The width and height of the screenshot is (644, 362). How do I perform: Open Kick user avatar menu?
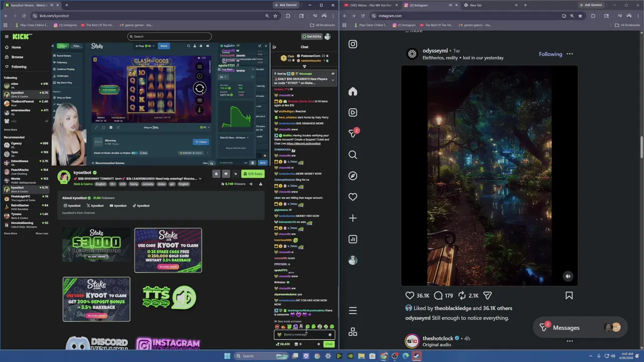coord(328,36)
